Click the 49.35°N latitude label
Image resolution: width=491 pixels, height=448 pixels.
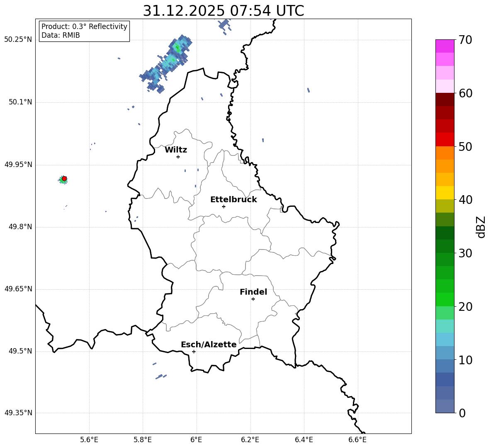coord(18,413)
